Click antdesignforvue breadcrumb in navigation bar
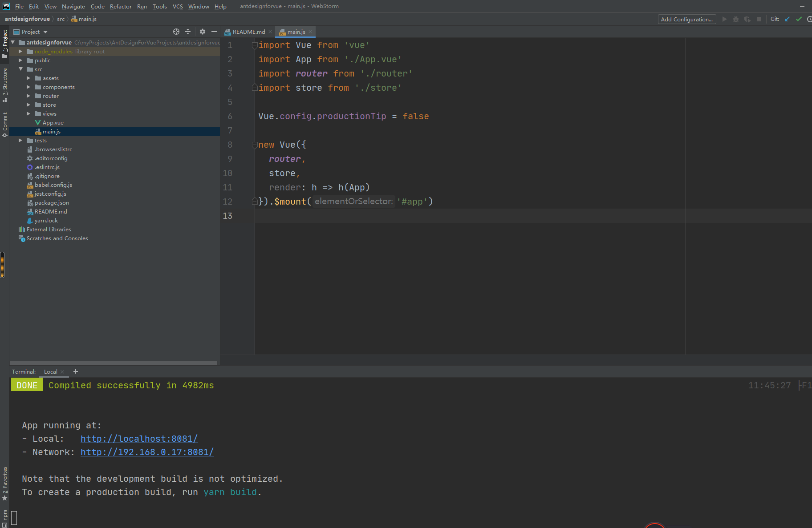812x528 pixels. pyautogui.click(x=27, y=19)
